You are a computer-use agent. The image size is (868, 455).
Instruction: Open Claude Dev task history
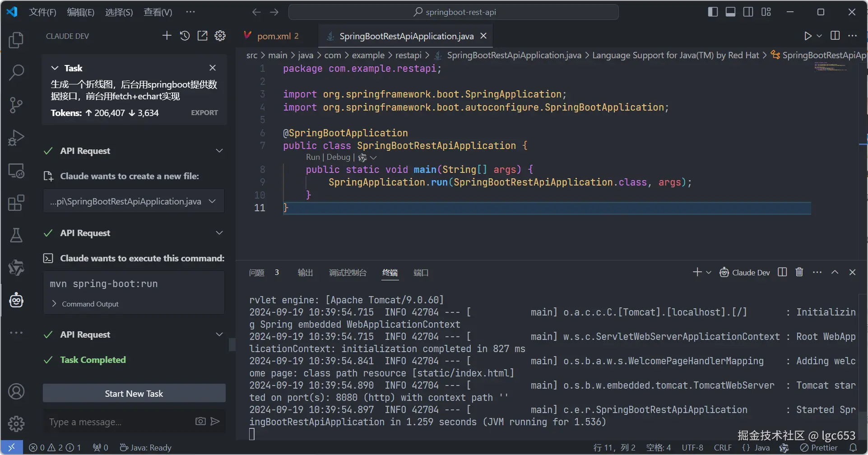(x=185, y=36)
